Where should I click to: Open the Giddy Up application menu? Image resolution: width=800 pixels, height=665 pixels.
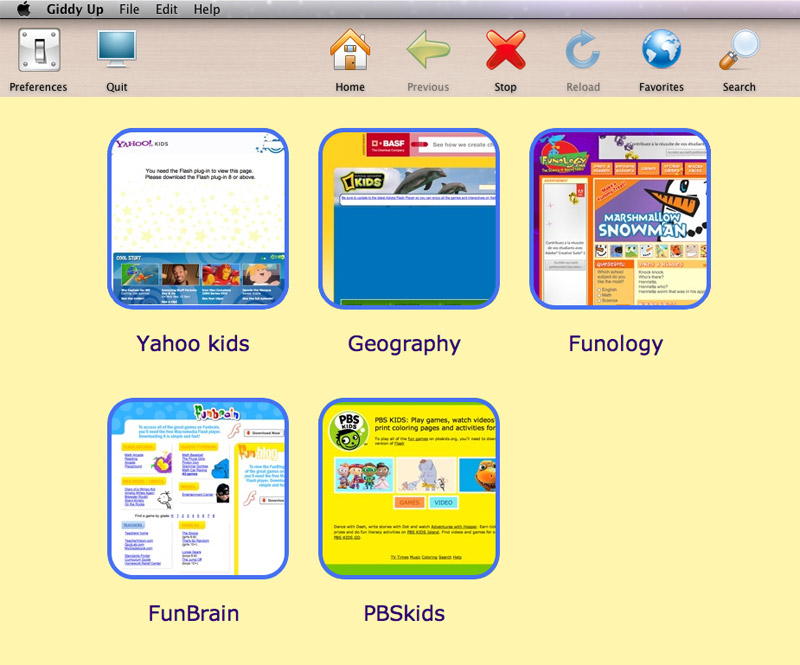coord(75,9)
